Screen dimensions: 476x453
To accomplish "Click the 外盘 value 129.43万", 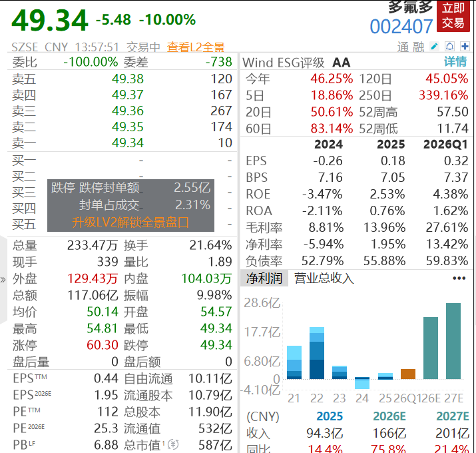I will [x=93, y=278].
